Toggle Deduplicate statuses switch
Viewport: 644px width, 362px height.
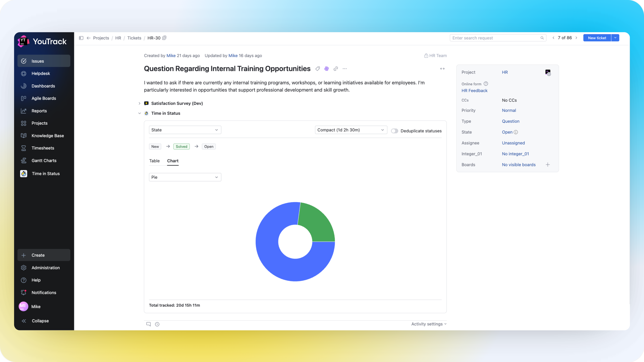394,131
